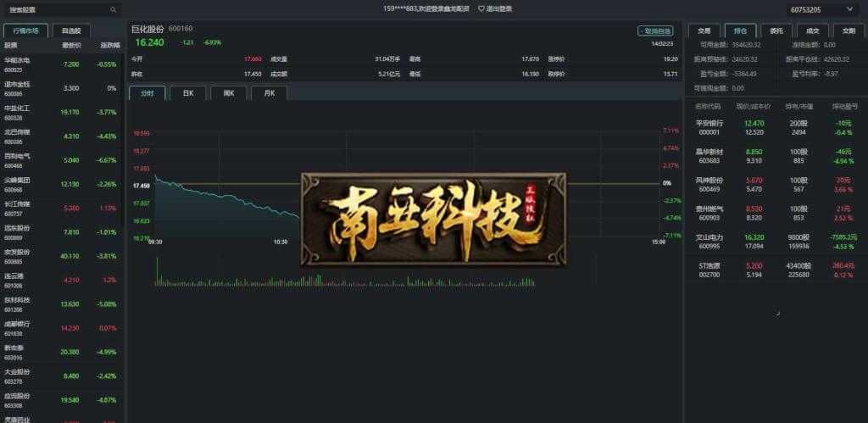Open the 交割 settlement tab

(849, 31)
